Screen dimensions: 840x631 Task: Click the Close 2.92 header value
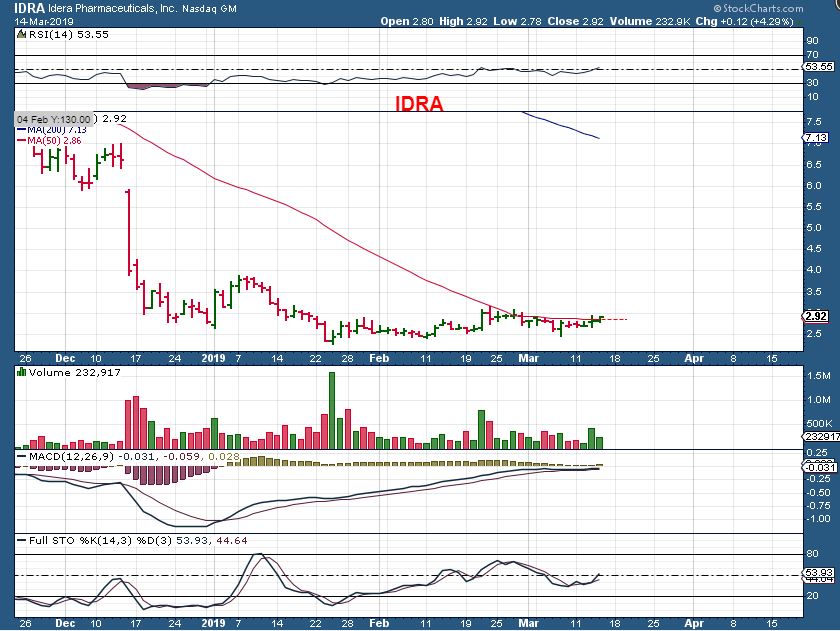575,21
